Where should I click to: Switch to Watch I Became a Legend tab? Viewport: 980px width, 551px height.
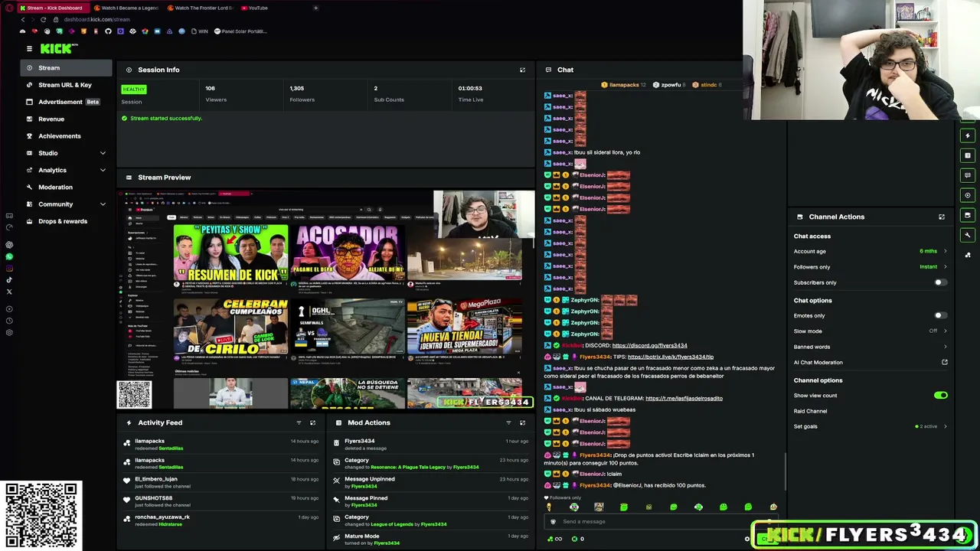126,8
